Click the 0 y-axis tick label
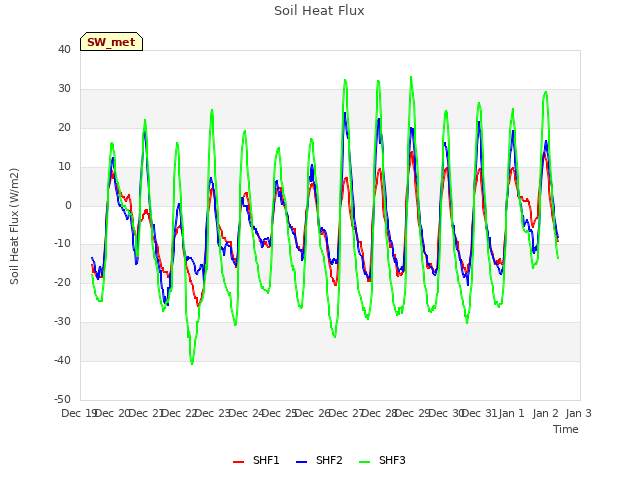This screenshot has height=480, width=640. pos(68,205)
